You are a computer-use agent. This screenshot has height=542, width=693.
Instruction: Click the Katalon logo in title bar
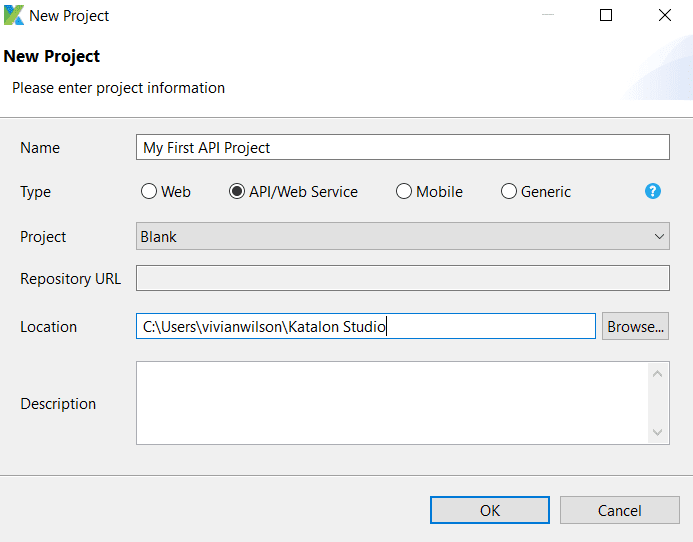pos(14,15)
